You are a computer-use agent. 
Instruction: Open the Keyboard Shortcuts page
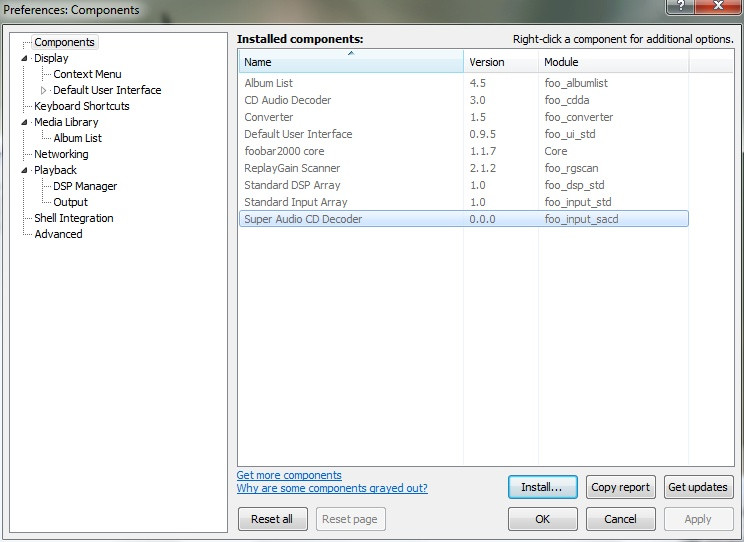pos(82,106)
